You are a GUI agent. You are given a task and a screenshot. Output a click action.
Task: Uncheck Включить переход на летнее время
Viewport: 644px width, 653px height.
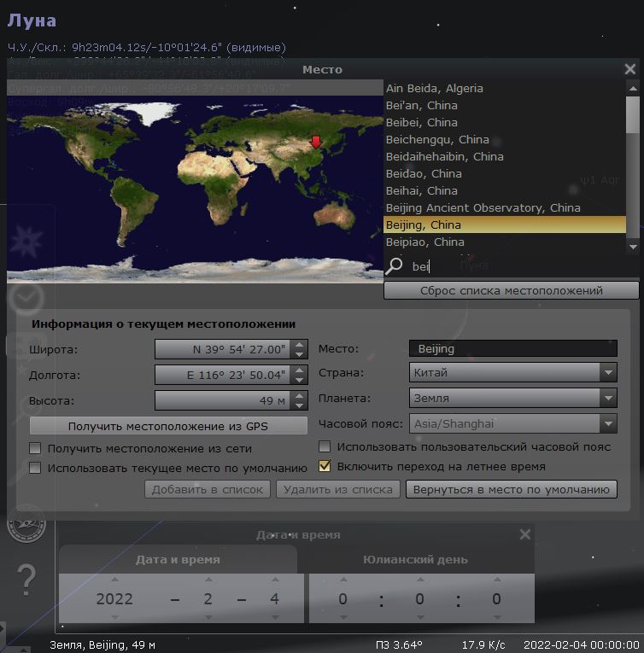point(325,466)
